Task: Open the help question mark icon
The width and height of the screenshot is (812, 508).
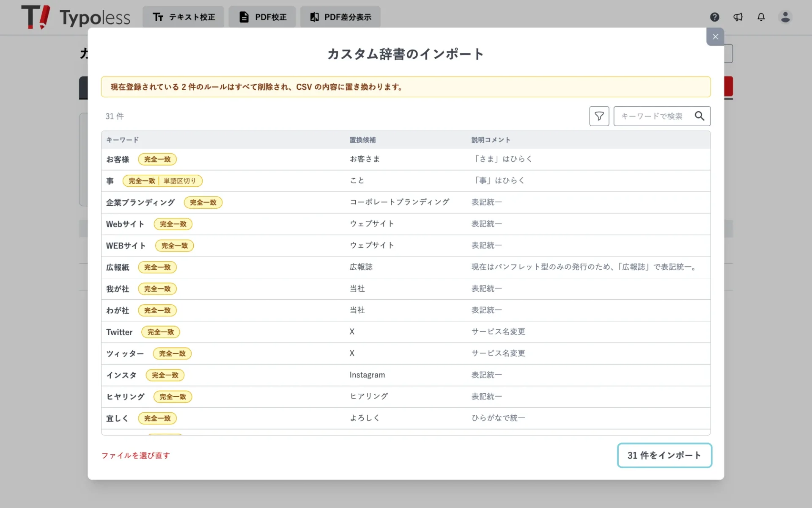Action: tap(714, 17)
